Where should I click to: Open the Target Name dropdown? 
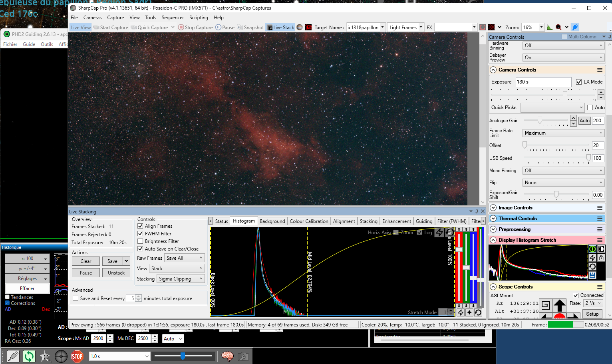click(x=382, y=27)
